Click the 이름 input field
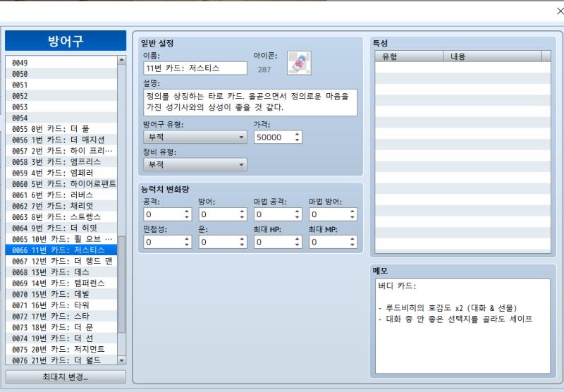The width and height of the screenshot is (564, 392). click(x=195, y=68)
